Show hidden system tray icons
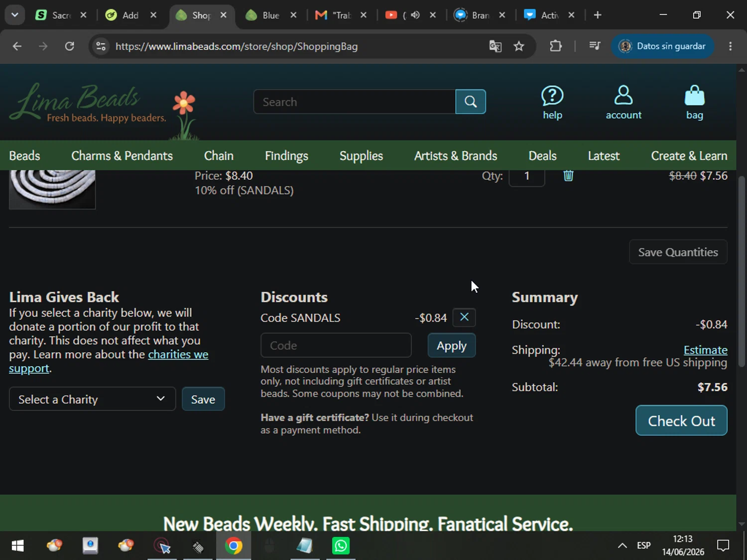Image resolution: width=747 pixels, height=560 pixels. pyautogui.click(x=622, y=546)
